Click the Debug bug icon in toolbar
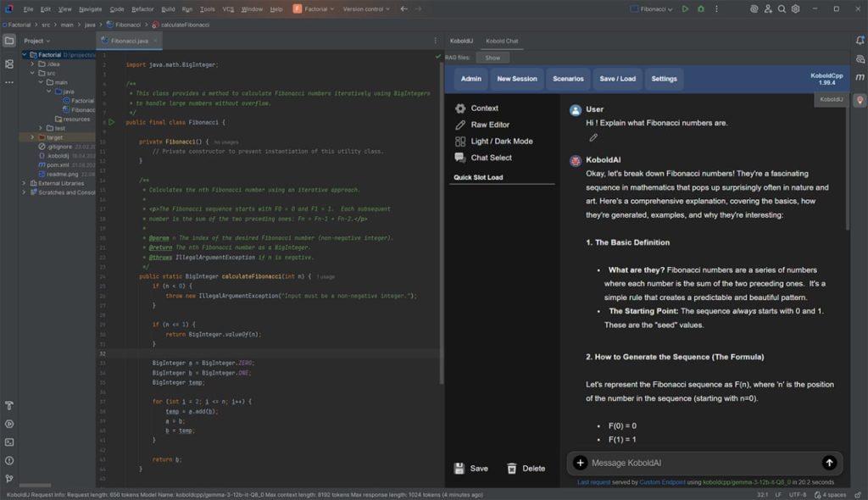Image resolution: width=868 pixels, height=500 pixels. click(x=701, y=8)
